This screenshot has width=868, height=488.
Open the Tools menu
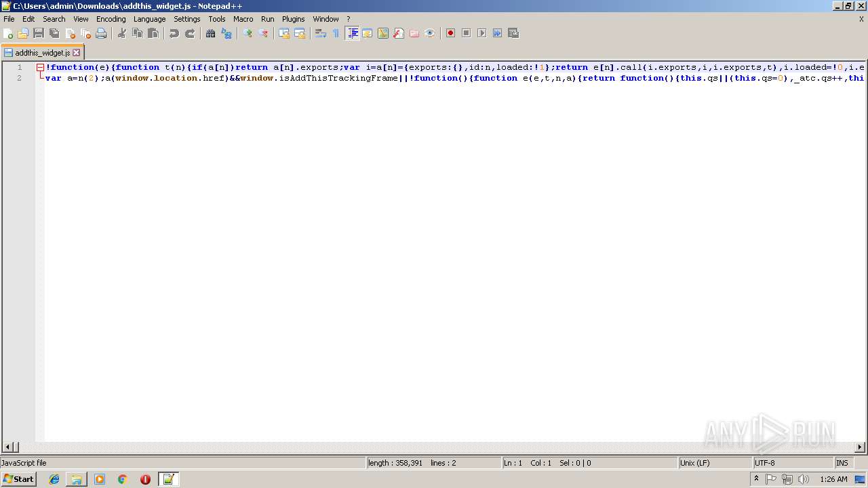(217, 19)
